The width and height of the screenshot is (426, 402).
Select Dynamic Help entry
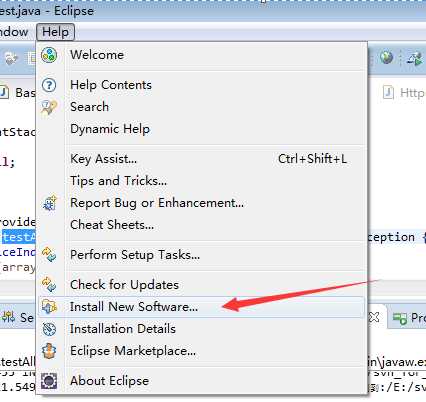tap(201, 129)
